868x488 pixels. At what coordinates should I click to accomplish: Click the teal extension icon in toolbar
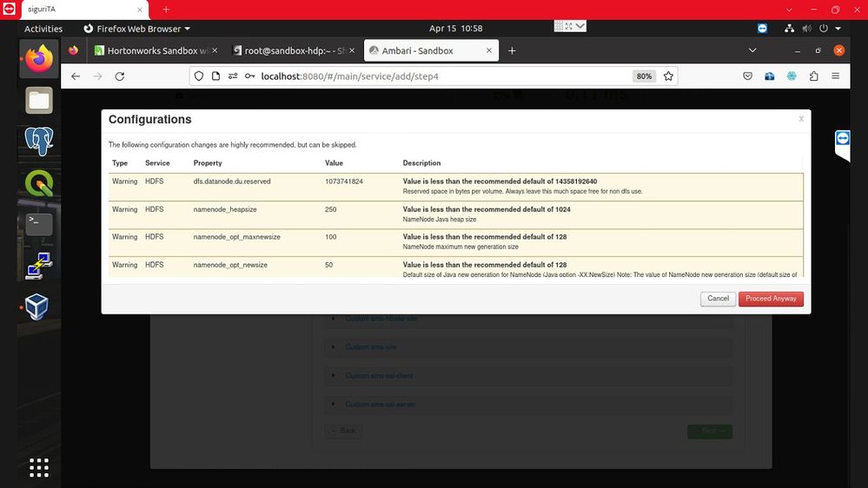[792, 76]
